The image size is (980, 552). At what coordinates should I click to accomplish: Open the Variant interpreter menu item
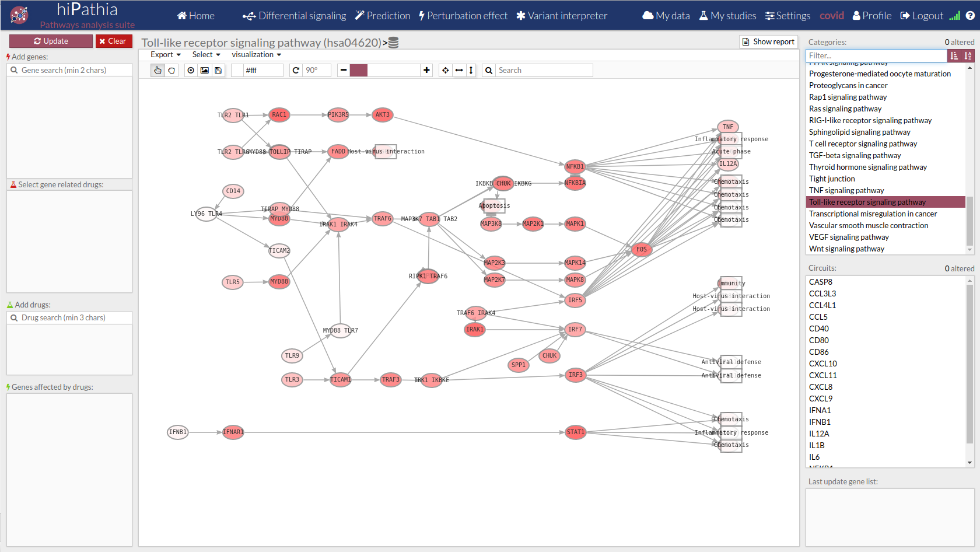click(x=561, y=16)
